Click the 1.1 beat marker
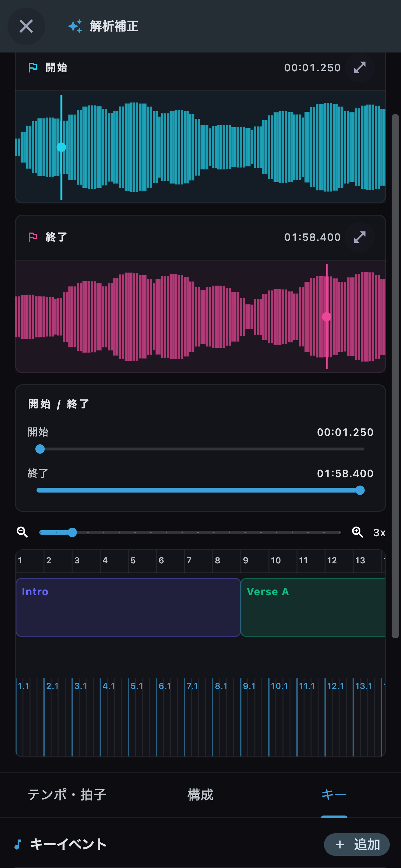This screenshot has width=401, height=868. [23, 686]
